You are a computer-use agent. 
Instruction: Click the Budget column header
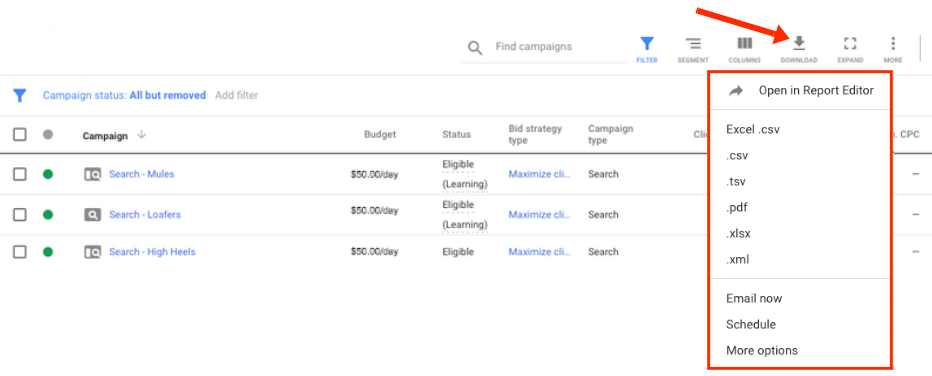tap(380, 135)
